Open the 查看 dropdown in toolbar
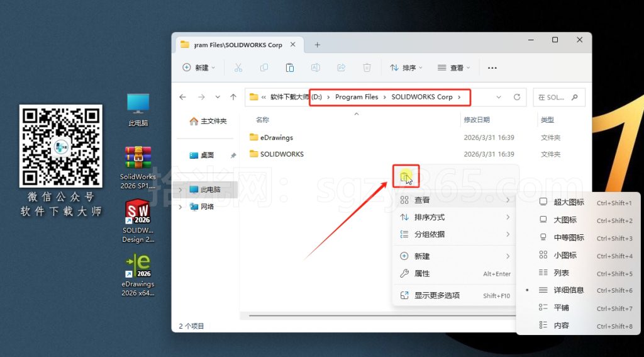Image resolution: width=644 pixels, height=357 pixels. coord(454,68)
